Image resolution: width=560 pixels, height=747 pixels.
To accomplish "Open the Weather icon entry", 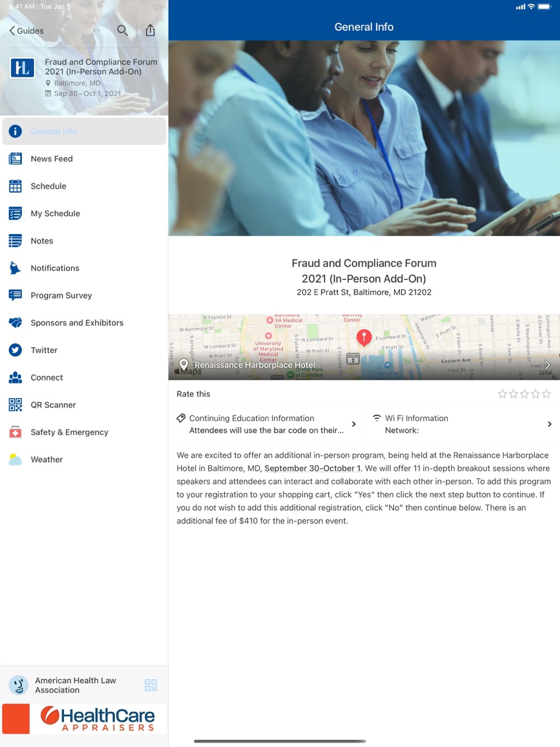I will 16,460.
